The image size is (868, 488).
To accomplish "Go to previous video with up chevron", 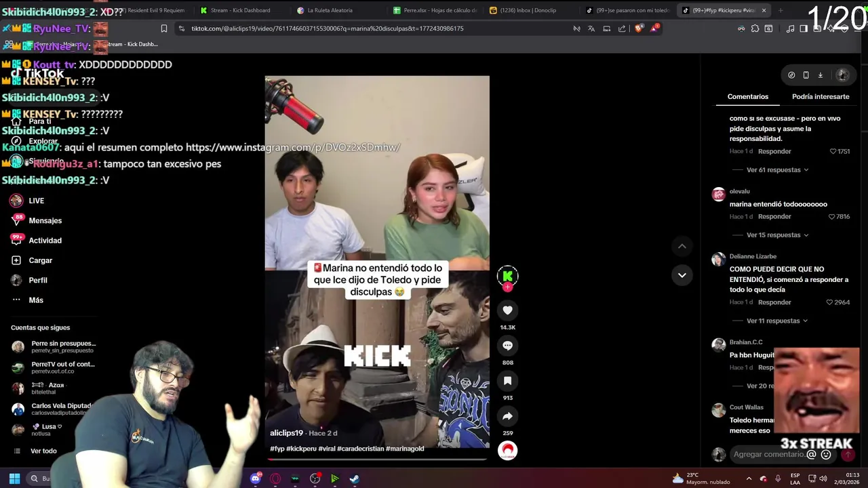I will pos(682,246).
